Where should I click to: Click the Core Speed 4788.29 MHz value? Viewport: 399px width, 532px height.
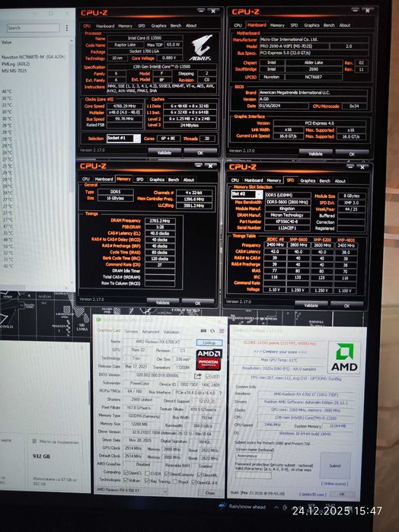pos(125,107)
